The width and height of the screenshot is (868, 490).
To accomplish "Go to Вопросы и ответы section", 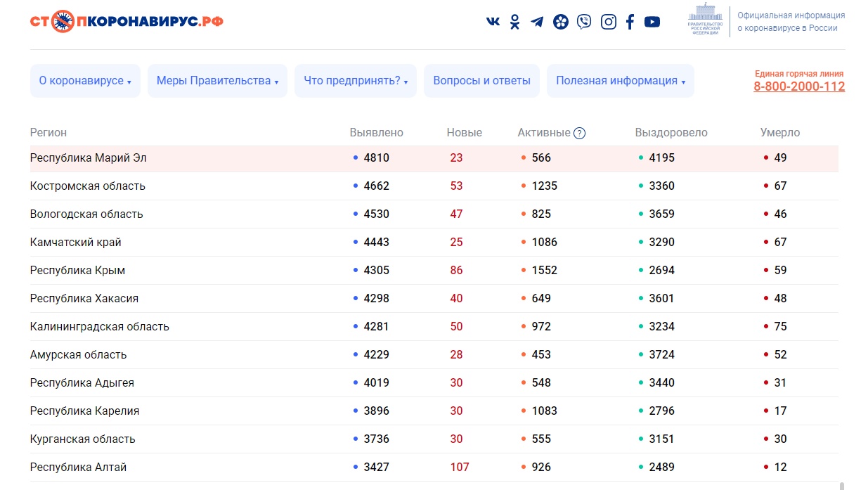I will click(481, 81).
